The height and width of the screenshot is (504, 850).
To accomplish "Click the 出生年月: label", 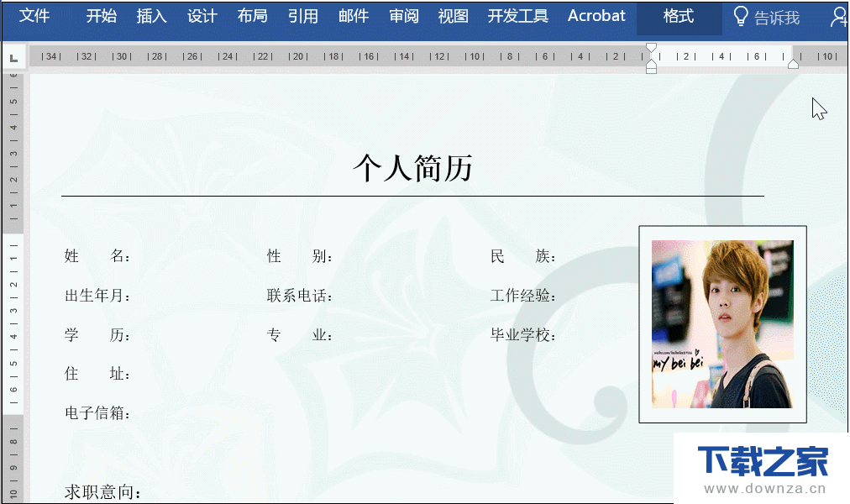I will (x=97, y=296).
